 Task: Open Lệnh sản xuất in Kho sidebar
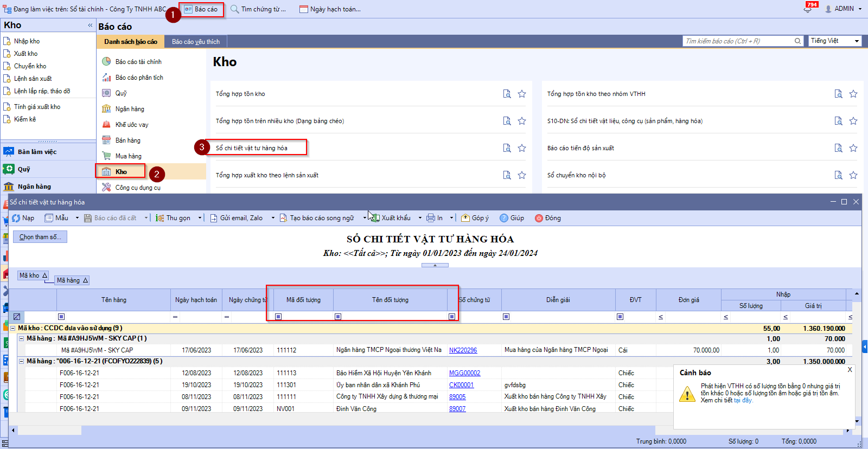[x=33, y=79]
